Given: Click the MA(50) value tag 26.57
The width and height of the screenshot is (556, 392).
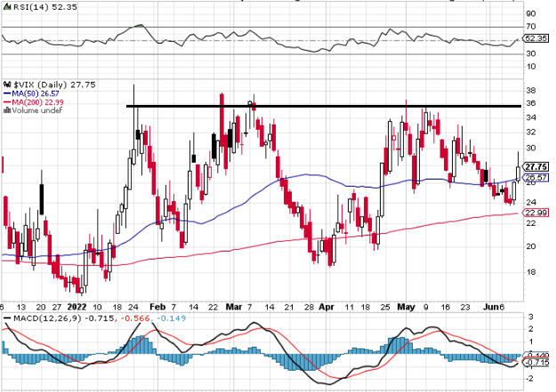Looking at the screenshot, I should click(x=536, y=178).
